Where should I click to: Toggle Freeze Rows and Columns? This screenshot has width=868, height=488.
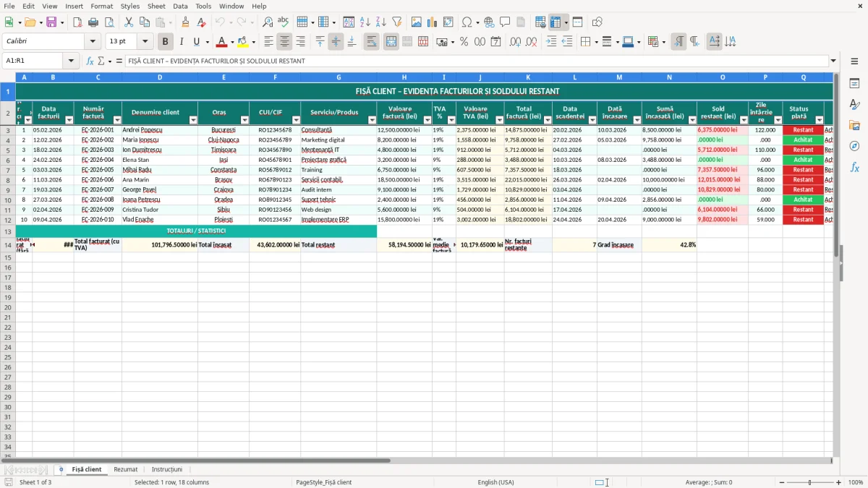click(x=556, y=22)
